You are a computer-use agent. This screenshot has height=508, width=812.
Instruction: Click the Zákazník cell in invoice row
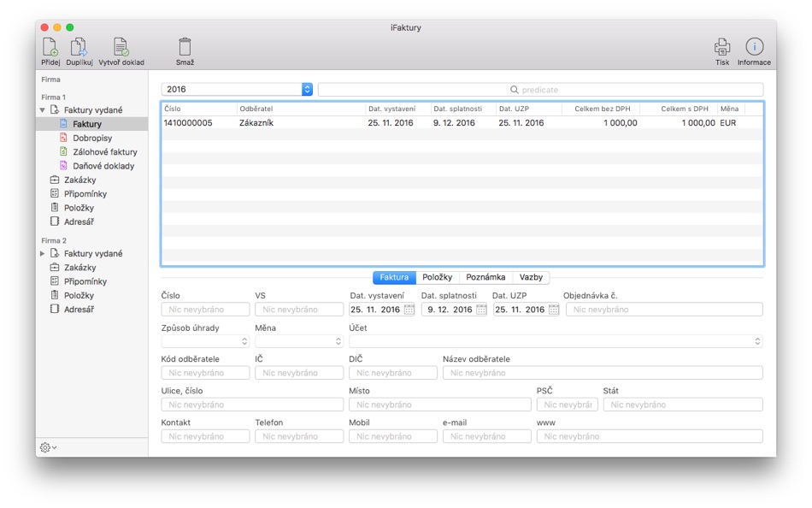256,123
